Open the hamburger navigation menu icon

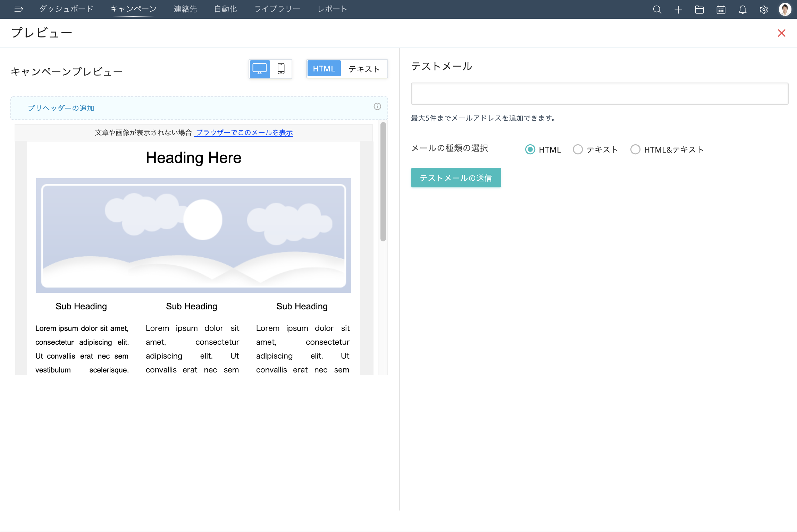point(18,9)
